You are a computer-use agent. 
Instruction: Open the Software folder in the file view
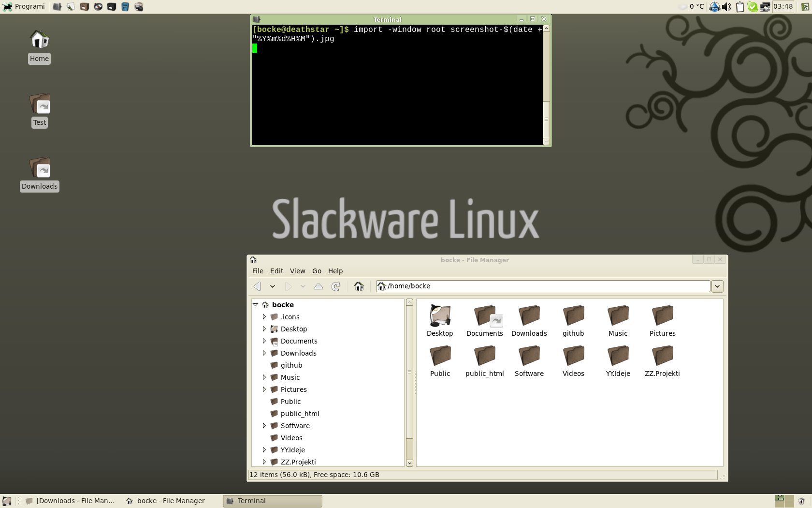529,360
